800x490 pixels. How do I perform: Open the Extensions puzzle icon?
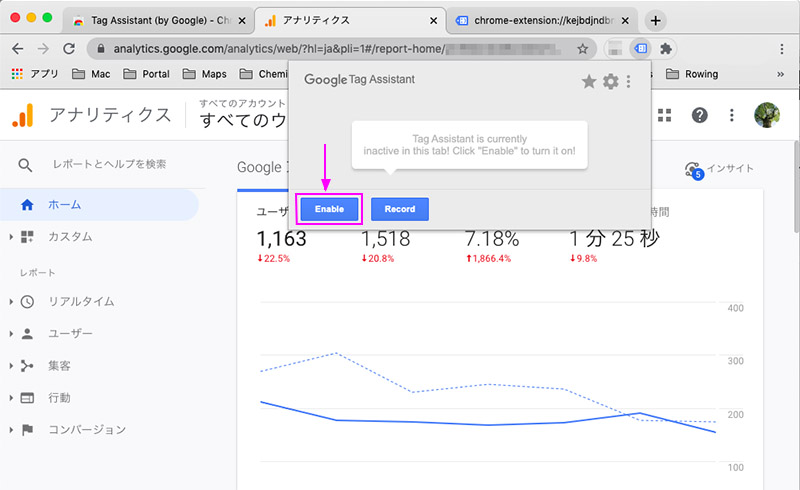pyautogui.click(x=665, y=48)
